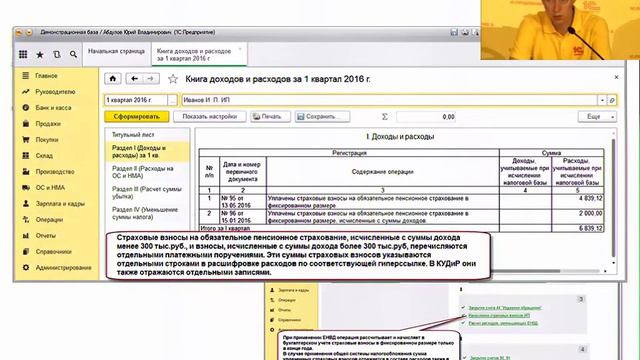Add report to favorites with star outline
The height and width of the screenshot is (360, 640).
pos(173,79)
